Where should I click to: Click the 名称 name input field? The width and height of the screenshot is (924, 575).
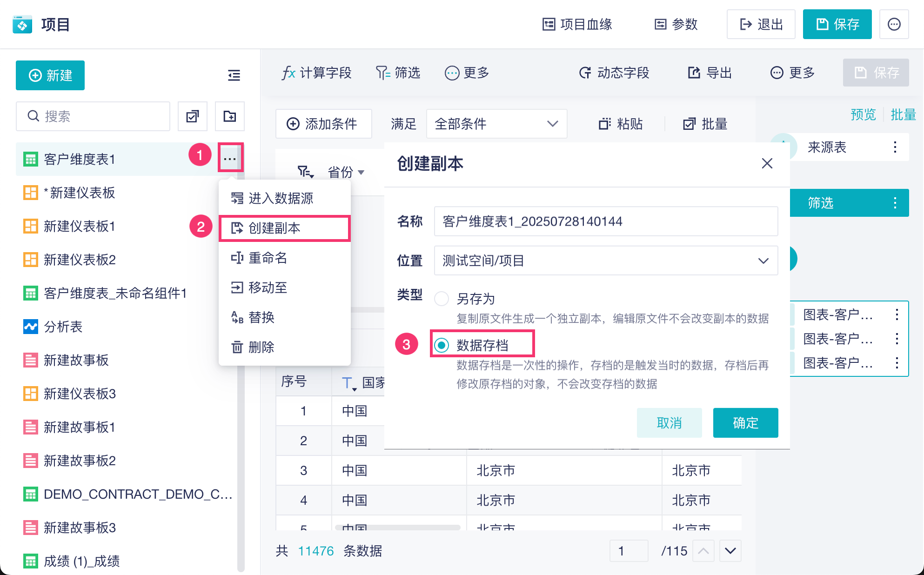click(605, 221)
